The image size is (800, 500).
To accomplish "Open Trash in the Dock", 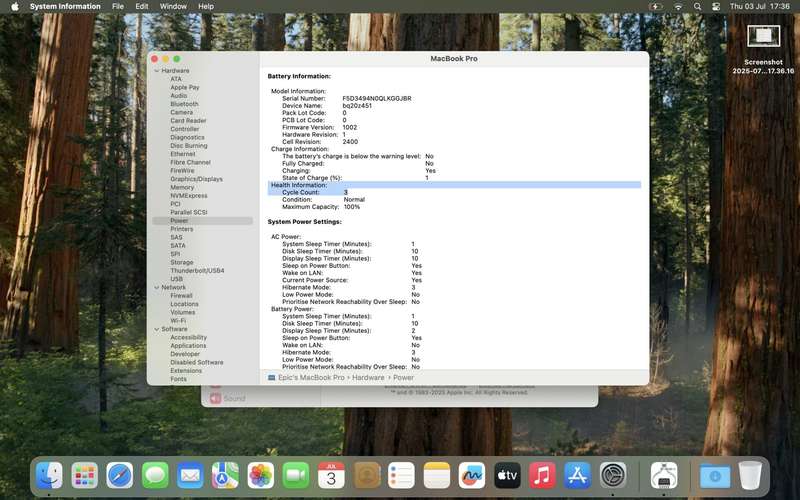I will coord(750,475).
